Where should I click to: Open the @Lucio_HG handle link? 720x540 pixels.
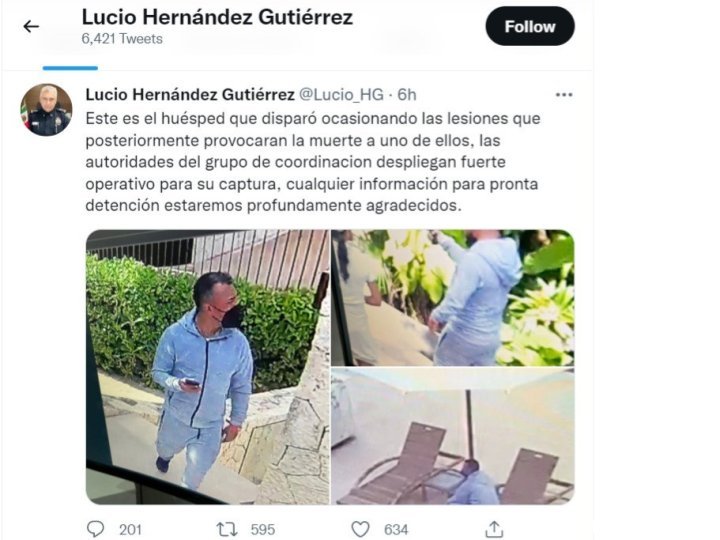tap(341, 95)
